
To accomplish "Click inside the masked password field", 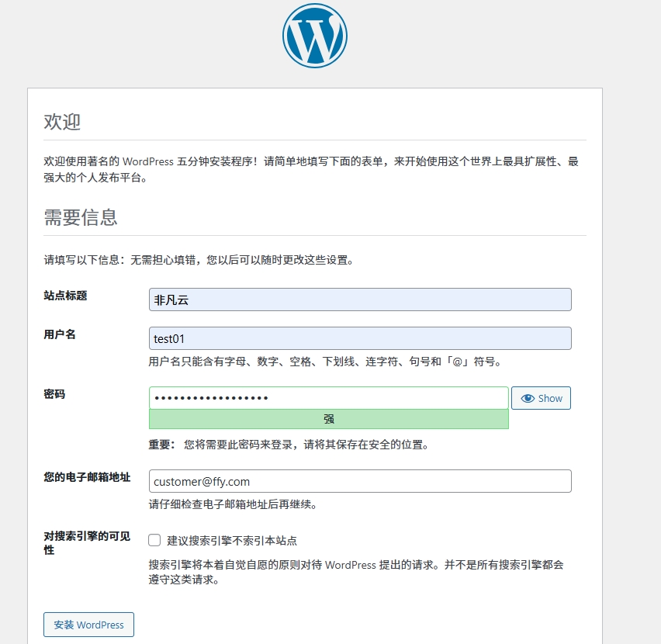I will pos(328,398).
